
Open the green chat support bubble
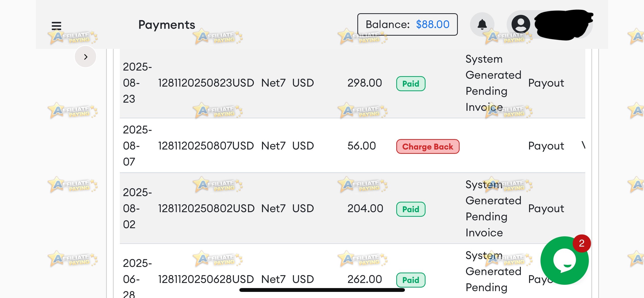(564, 261)
